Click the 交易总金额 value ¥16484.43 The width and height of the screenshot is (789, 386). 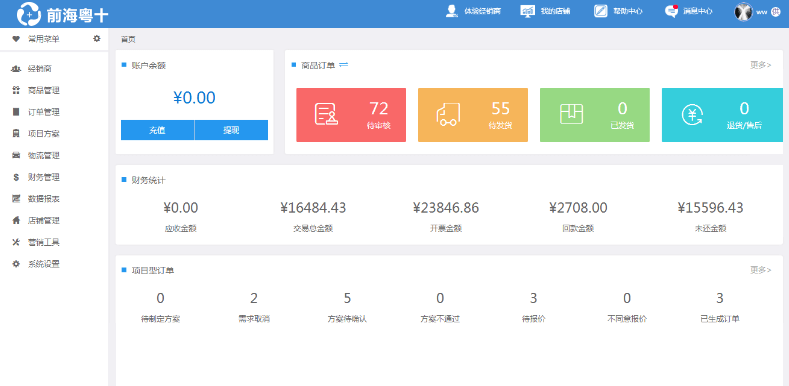[313, 207]
